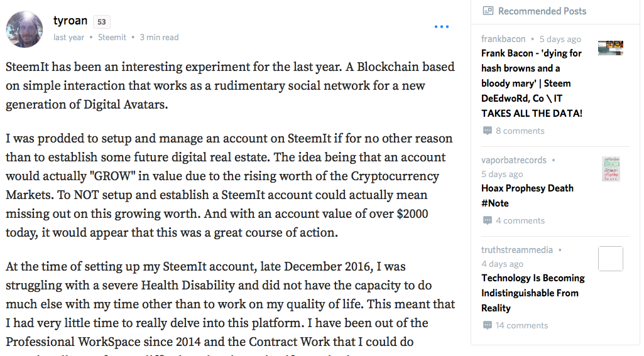Viewport: 644px width, 356px height.
Task: Open the tyroan author profile link
Action: [x=70, y=21]
